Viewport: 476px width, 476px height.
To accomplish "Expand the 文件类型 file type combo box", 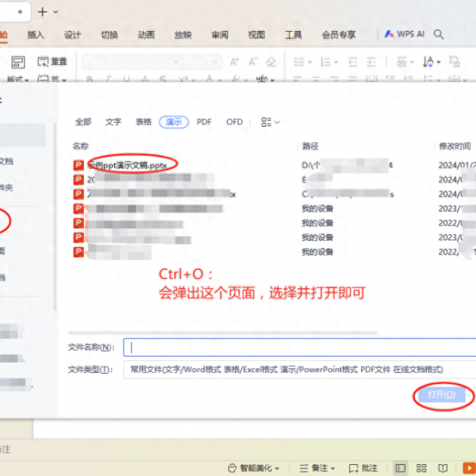I will [297, 370].
